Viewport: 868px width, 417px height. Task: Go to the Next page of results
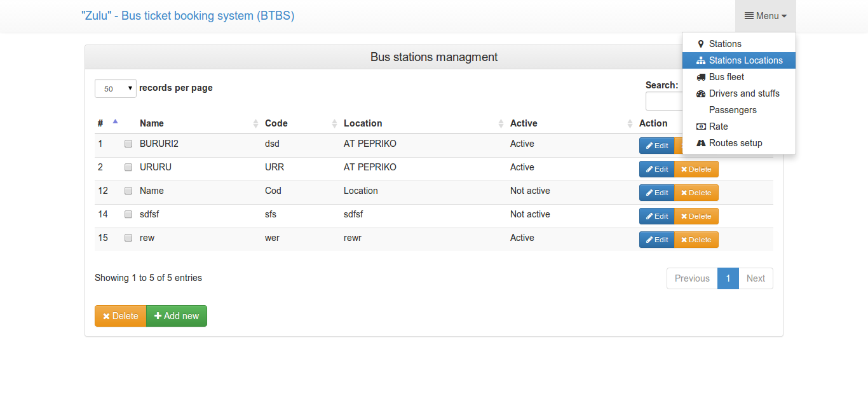point(756,278)
